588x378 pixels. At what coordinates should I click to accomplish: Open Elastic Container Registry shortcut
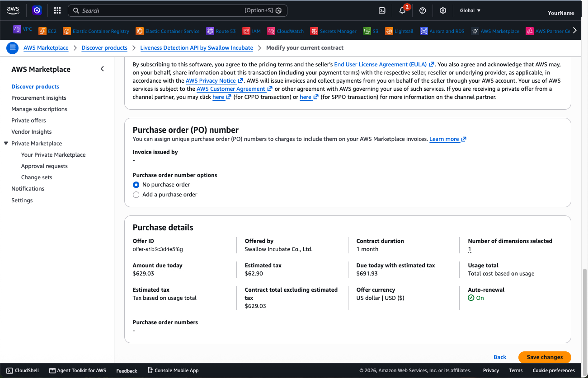[x=96, y=31]
